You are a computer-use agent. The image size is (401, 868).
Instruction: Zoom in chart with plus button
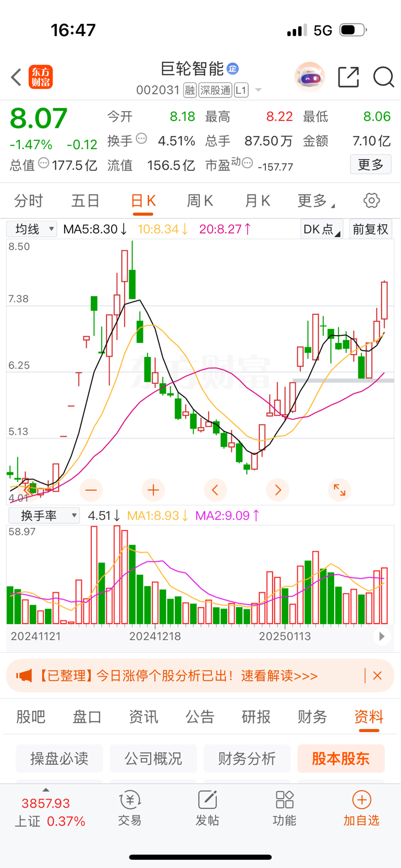(x=153, y=490)
